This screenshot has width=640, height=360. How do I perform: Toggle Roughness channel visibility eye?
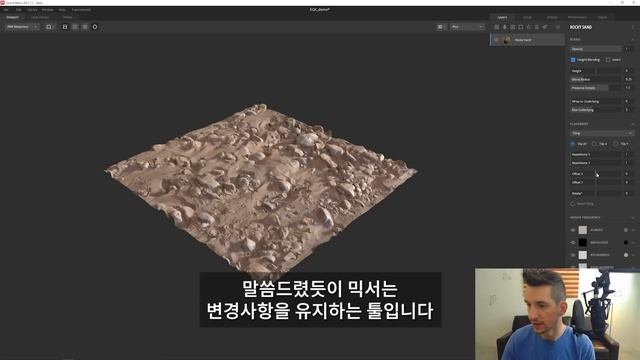click(573, 255)
